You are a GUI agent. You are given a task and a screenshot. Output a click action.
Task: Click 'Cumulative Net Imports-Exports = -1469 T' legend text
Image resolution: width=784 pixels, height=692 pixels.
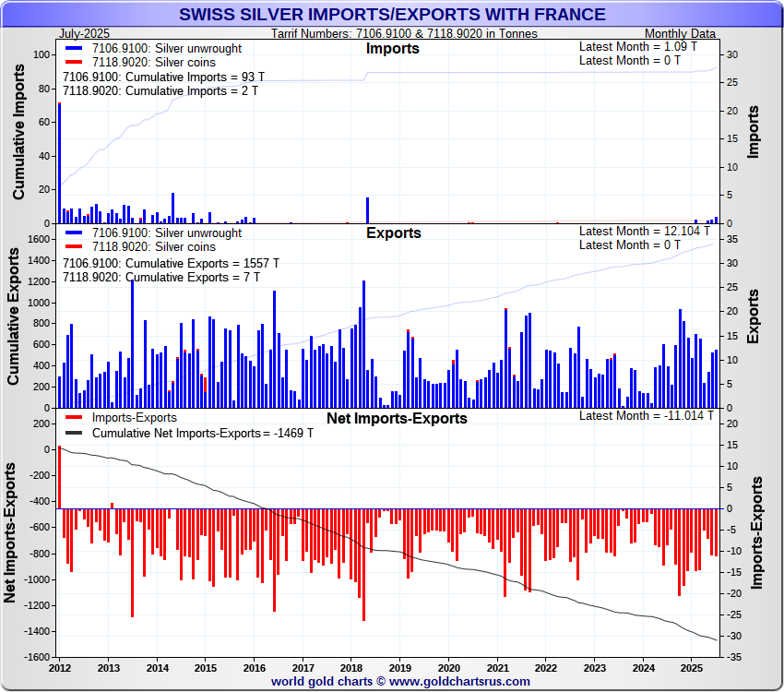203,433
